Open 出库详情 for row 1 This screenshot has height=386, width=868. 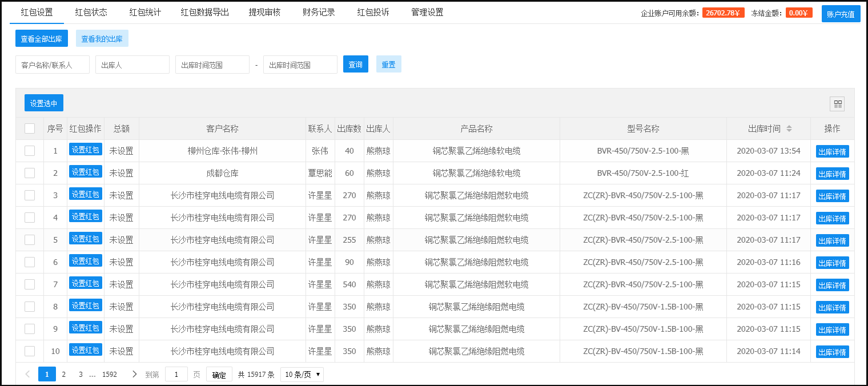832,152
